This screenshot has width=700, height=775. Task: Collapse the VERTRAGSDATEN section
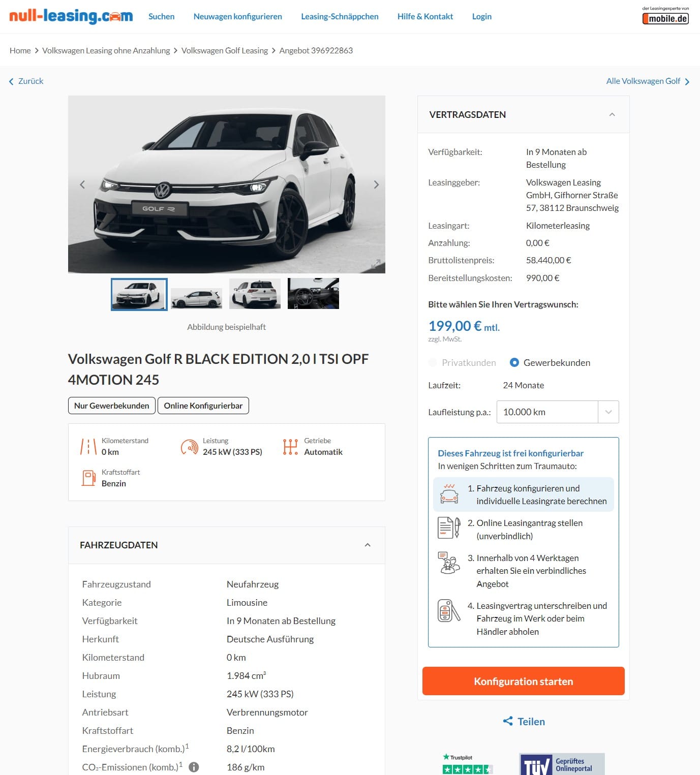612,115
